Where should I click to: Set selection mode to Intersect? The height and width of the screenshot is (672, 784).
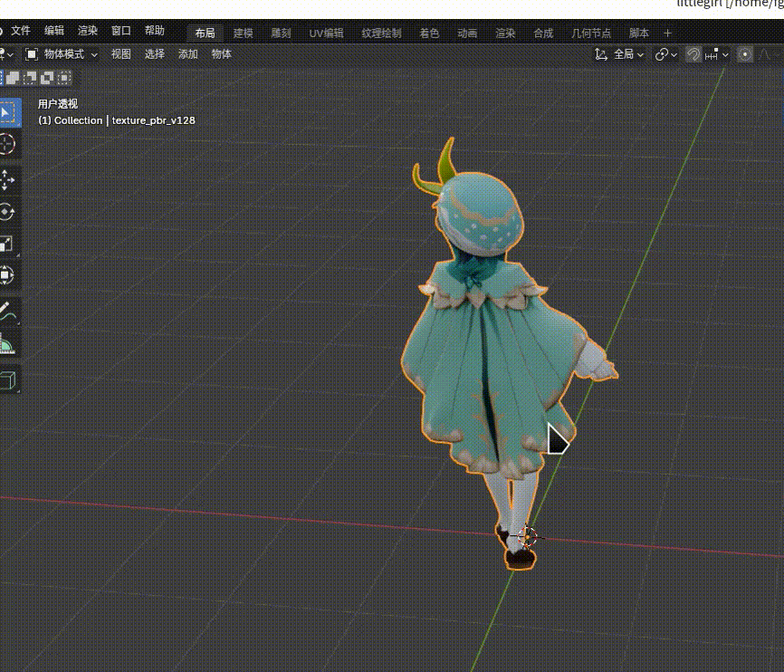[x=64, y=78]
